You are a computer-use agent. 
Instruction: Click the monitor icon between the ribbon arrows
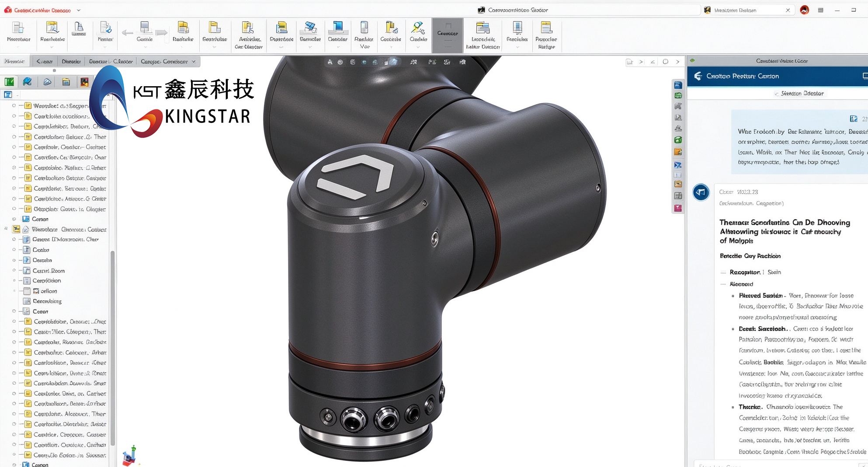pos(145,28)
